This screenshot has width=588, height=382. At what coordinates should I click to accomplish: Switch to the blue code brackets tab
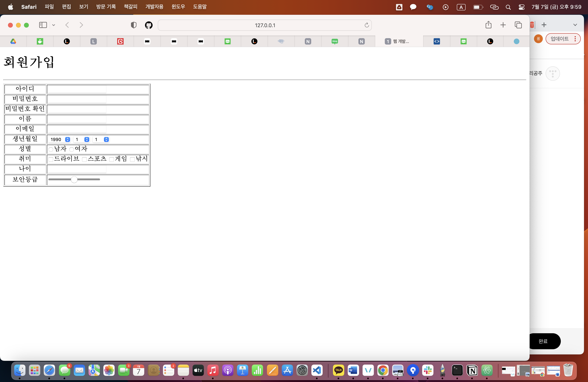point(437,42)
